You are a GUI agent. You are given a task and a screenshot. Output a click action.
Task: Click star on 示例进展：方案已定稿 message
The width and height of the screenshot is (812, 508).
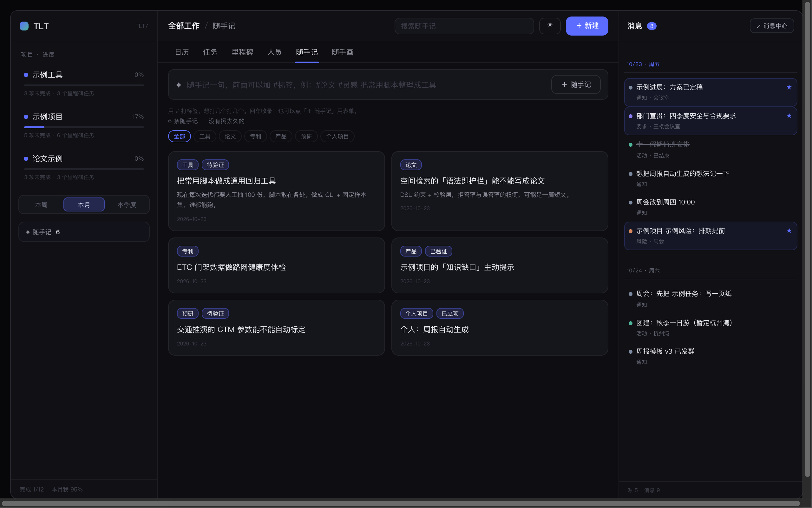789,87
